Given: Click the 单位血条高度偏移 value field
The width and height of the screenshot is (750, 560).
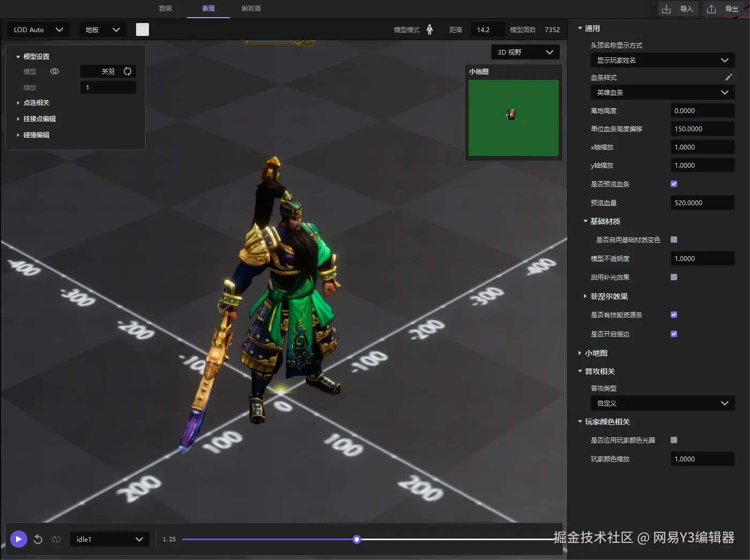Looking at the screenshot, I should (702, 129).
